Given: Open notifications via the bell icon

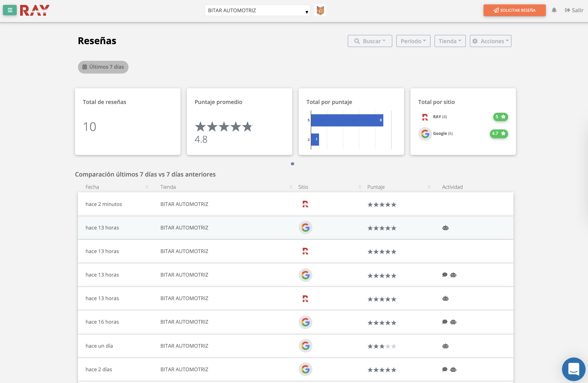Looking at the screenshot, I should tap(554, 10).
